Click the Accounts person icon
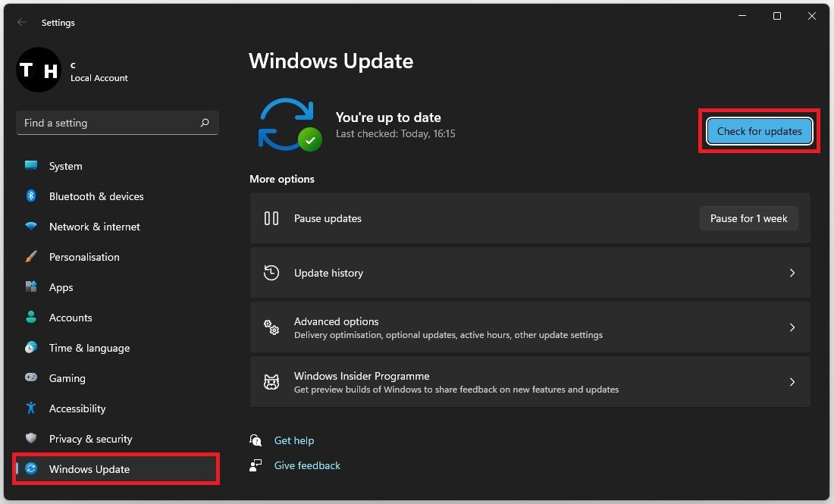 (31, 317)
